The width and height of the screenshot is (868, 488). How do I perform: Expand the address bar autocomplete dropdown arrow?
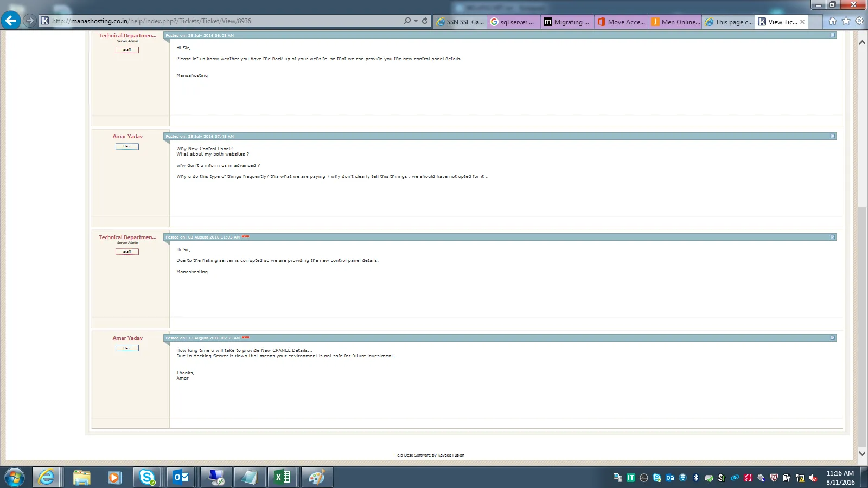click(x=416, y=21)
